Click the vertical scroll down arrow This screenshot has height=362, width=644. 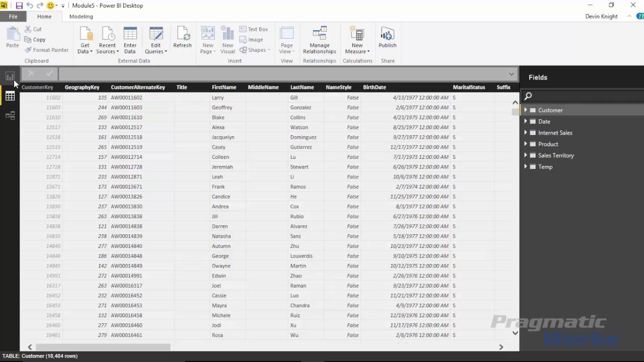tap(515, 333)
